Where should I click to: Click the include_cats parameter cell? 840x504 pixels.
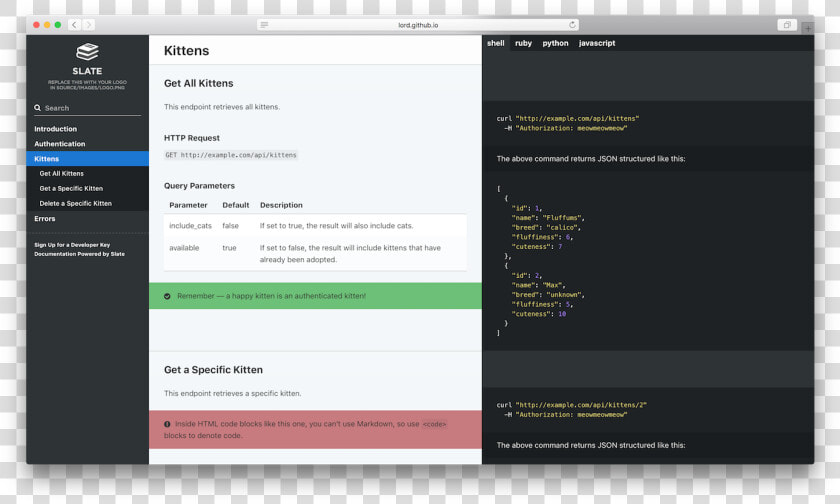[x=190, y=225]
